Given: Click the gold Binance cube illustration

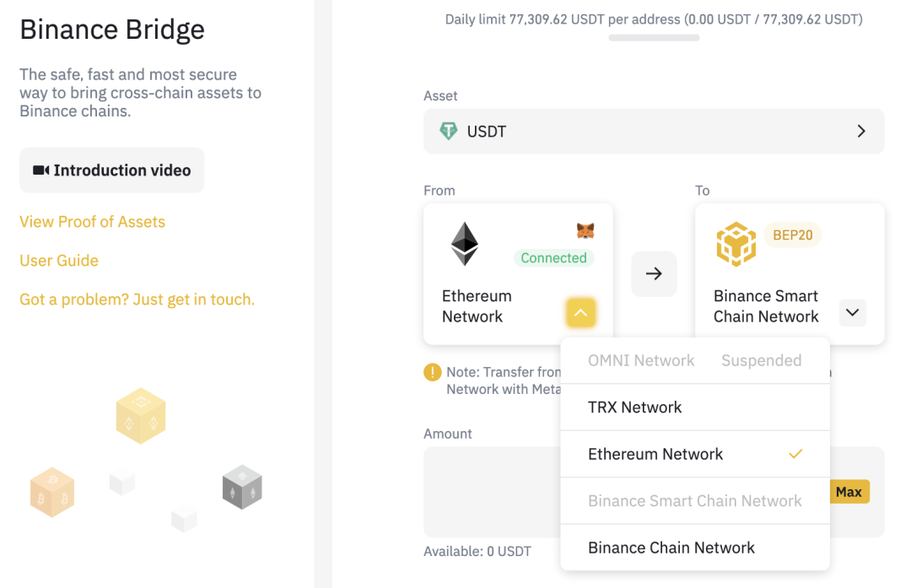Looking at the screenshot, I should [x=141, y=416].
